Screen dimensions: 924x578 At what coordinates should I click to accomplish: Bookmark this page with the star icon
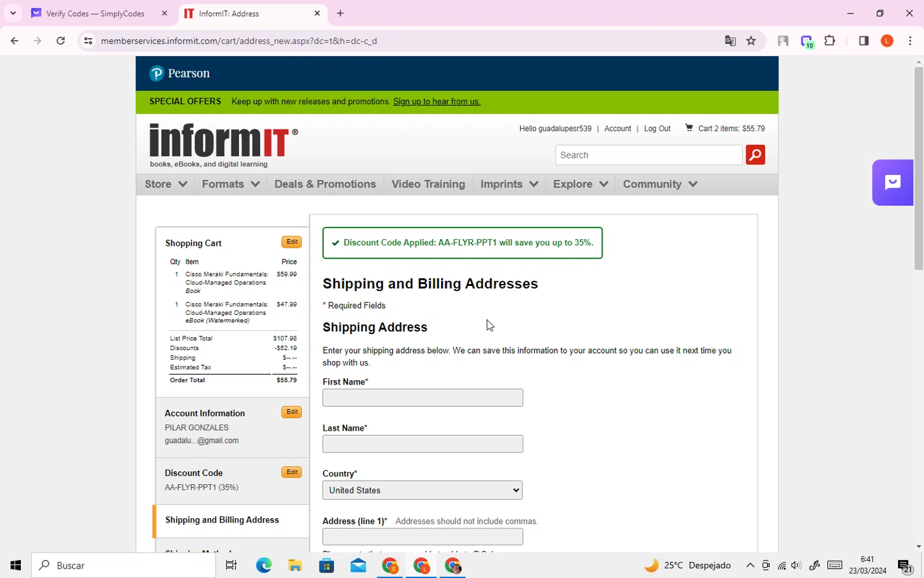pos(751,41)
